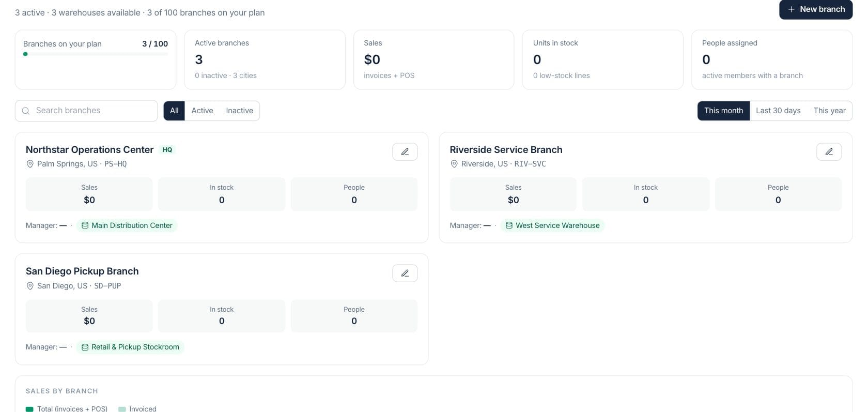The width and height of the screenshot is (868, 412).
Task: Click the Main Distribution Center warehouse icon
Action: (x=85, y=225)
